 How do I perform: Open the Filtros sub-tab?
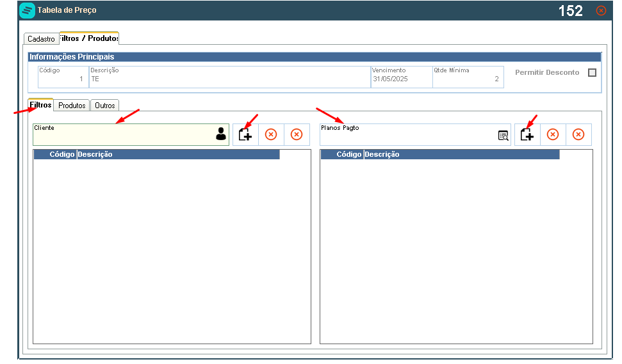coord(40,105)
